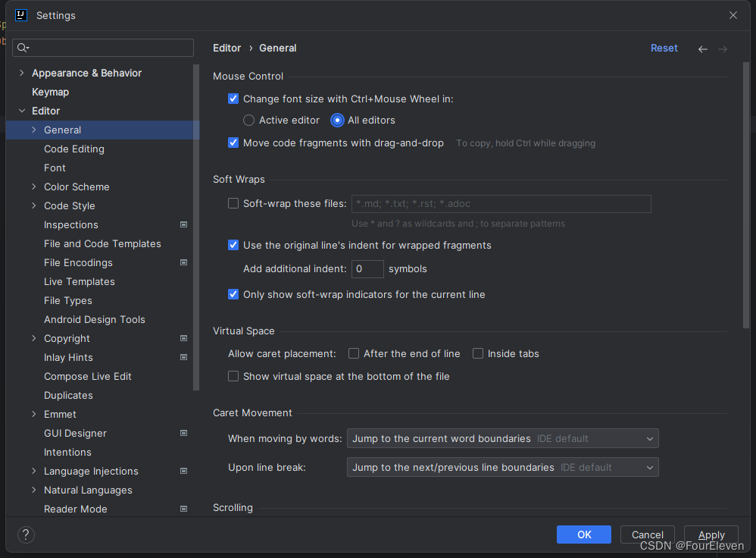This screenshot has height=558, width=756.
Task: Open the Keymap settings page
Action: click(50, 92)
